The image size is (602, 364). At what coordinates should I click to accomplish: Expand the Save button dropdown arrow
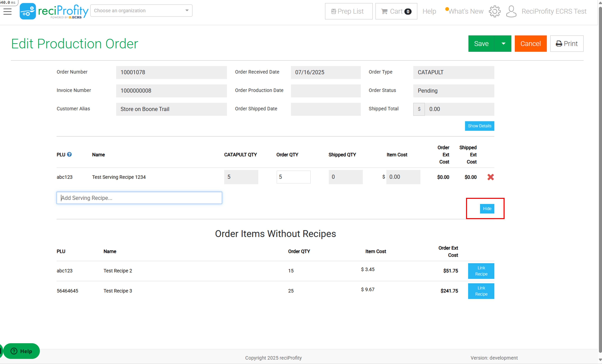coord(503,43)
